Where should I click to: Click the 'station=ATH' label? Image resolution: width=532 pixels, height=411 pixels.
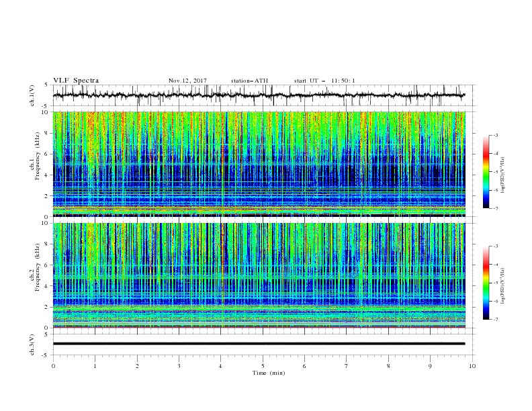249,81
